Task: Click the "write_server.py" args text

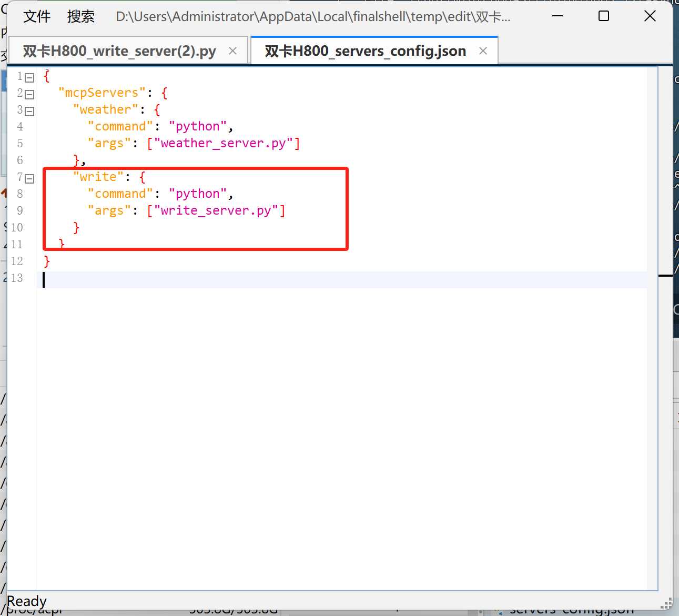Action: (216, 210)
